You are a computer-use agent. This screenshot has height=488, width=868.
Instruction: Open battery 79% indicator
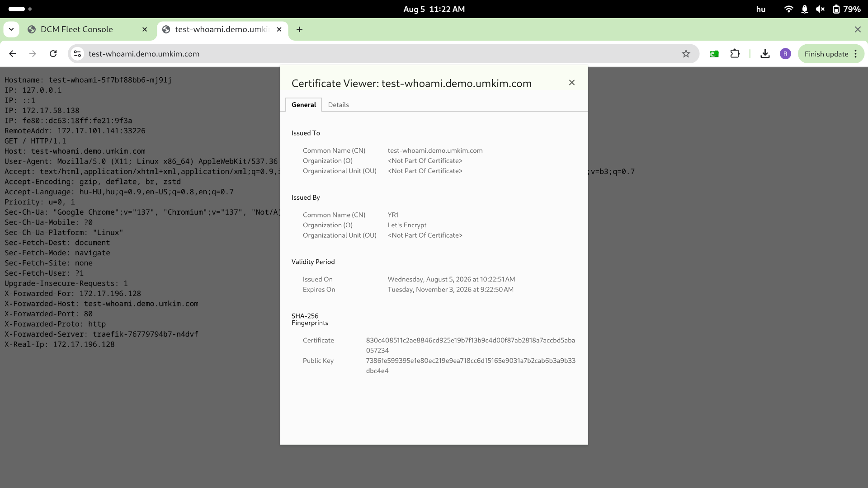(846, 9)
